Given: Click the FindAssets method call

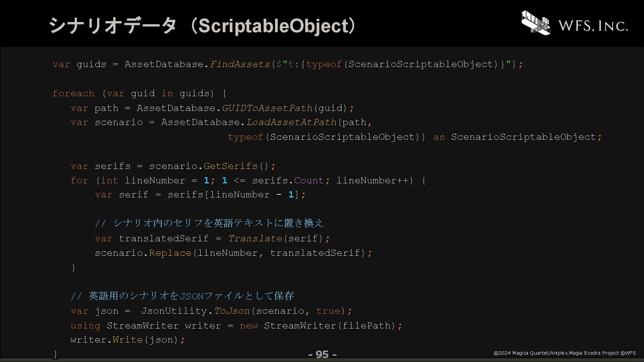Looking at the screenshot, I should coord(240,64).
